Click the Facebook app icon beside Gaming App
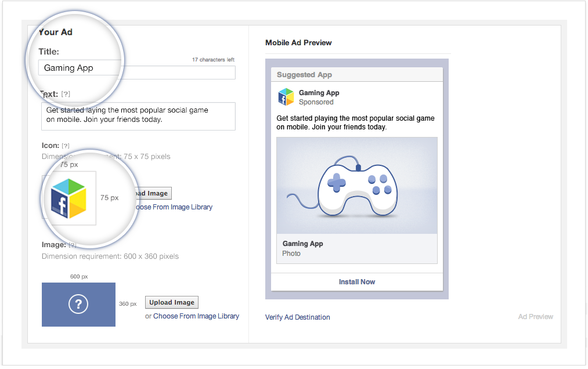This screenshot has height=369, width=588. pos(286,96)
